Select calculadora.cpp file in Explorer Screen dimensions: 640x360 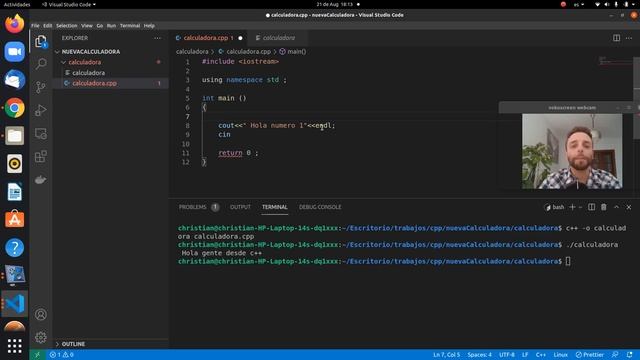coord(94,83)
